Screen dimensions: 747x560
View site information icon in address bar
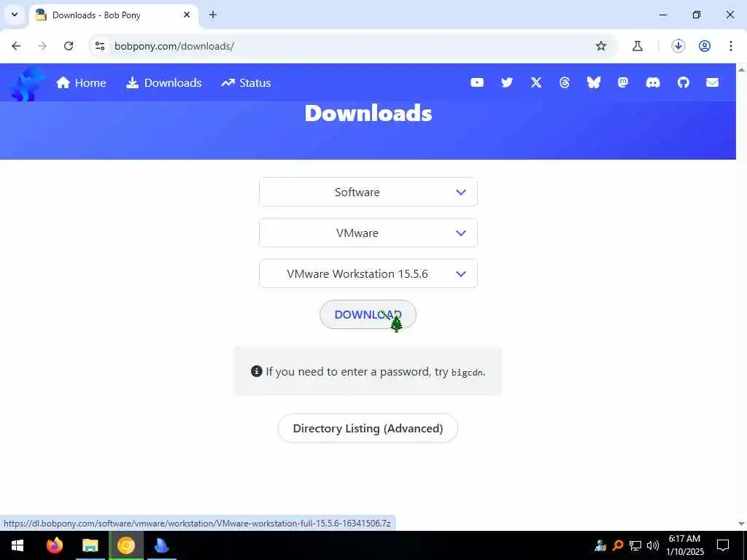[100, 46]
